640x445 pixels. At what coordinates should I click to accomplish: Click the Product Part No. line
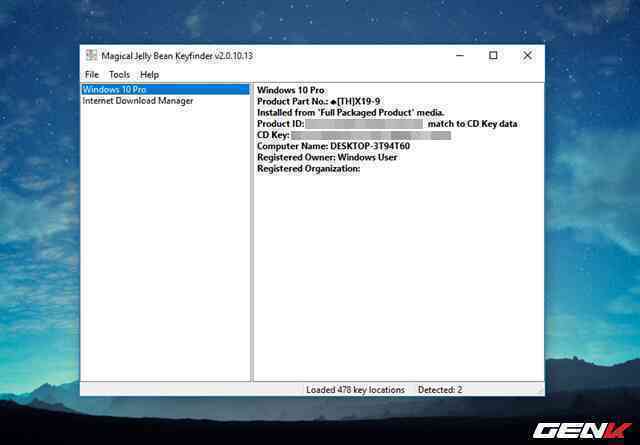318,101
